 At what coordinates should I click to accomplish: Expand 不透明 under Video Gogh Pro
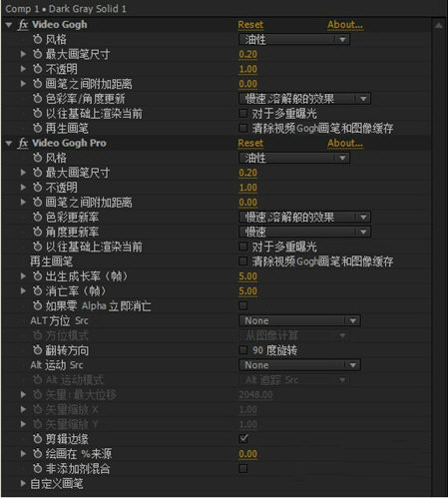(x=23, y=188)
